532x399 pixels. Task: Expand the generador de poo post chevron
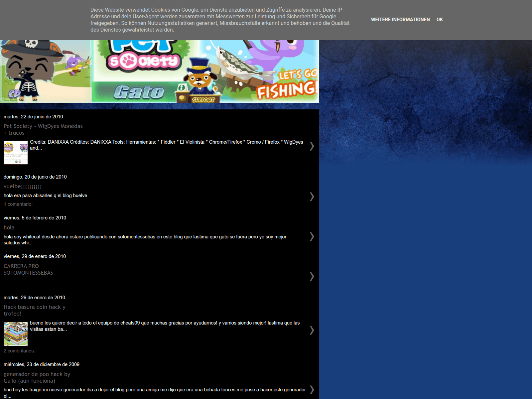[x=312, y=389]
